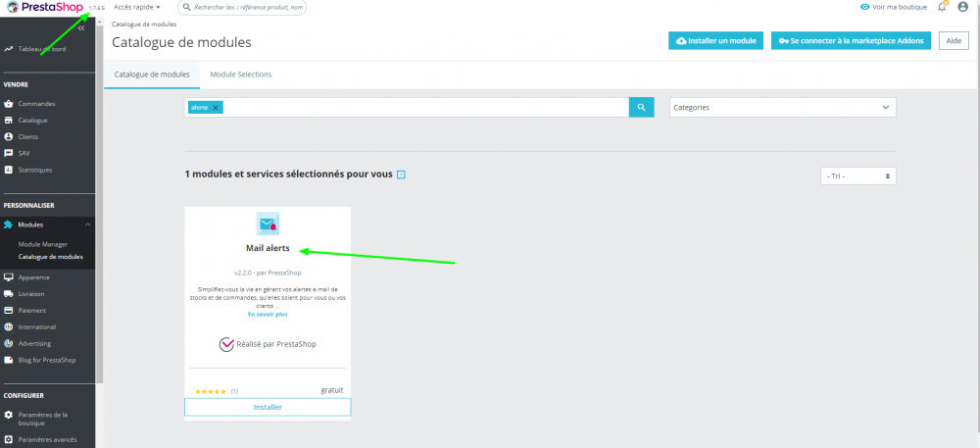
Task: Collapse the sidebar with double-chevron icon
Action: click(x=81, y=28)
